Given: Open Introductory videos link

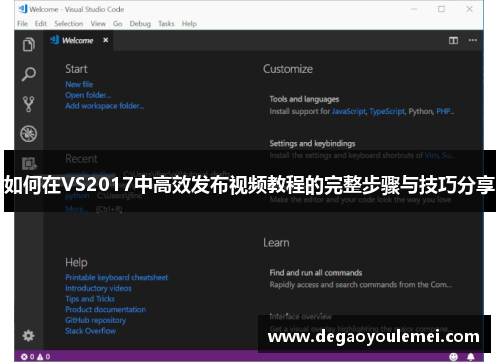Looking at the screenshot, I should click(x=98, y=288).
